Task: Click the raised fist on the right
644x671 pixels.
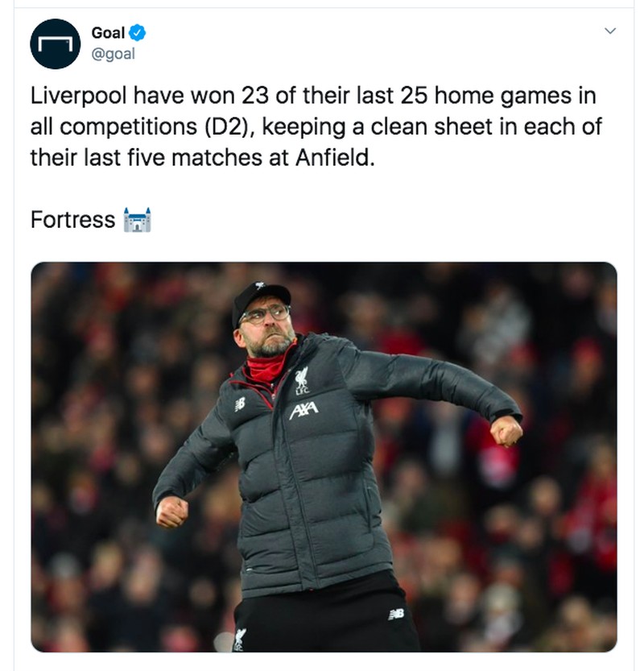Action: pyautogui.click(x=506, y=431)
